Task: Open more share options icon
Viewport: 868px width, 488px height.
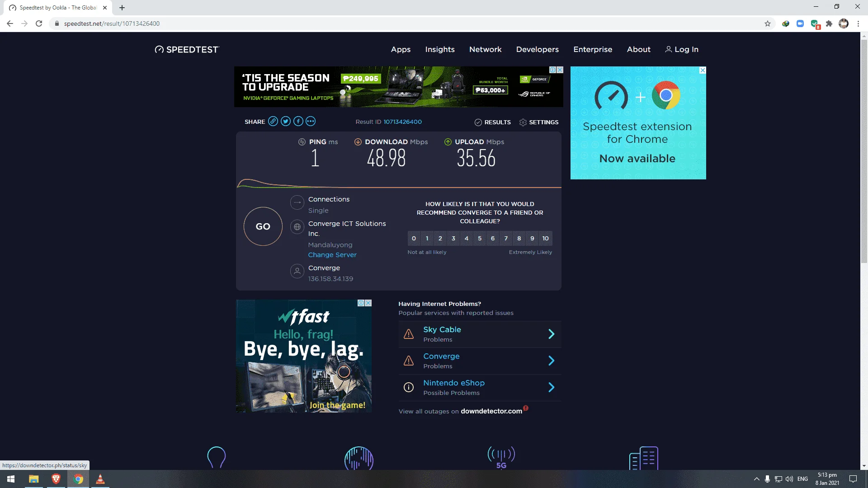Action: click(311, 122)
